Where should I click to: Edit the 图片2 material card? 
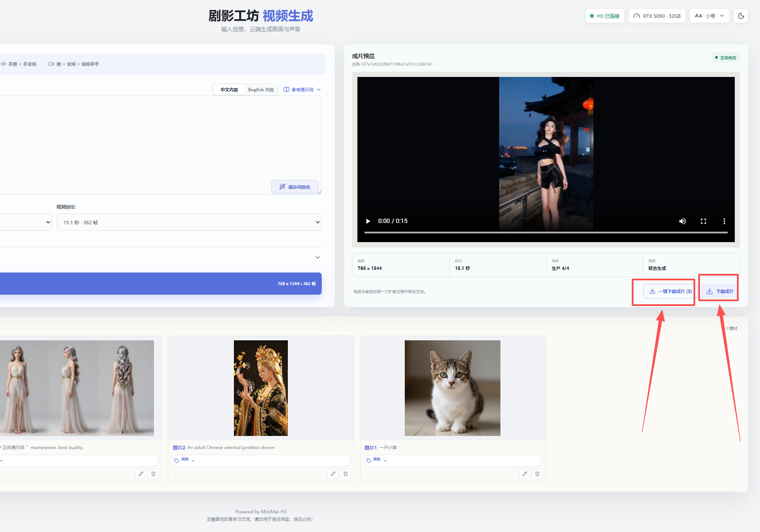pyautogui.click(x=333, y=474)
